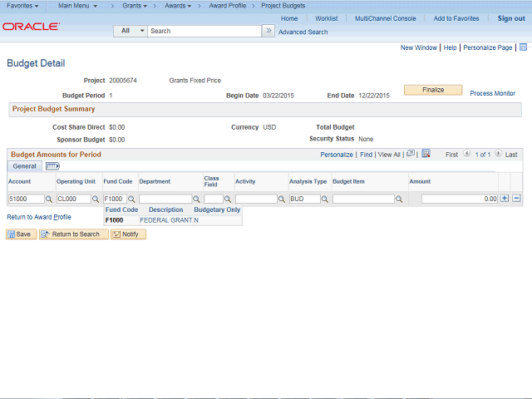Click the Analysis Type field BUD

click(305, 199)
